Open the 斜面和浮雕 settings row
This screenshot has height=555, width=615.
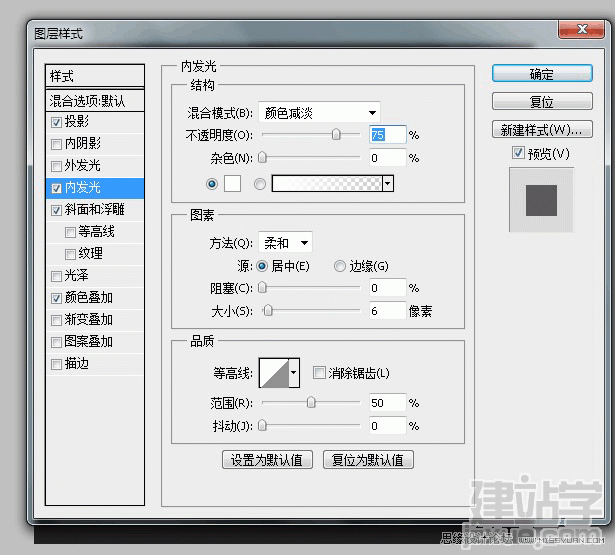pyautogui.click(x=95, y=210)
